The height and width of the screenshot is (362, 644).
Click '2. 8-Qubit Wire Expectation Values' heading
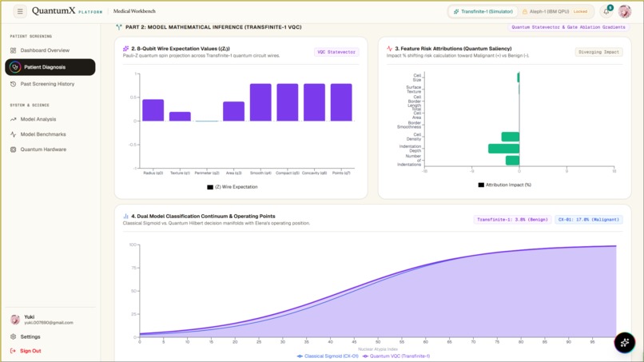181,49
